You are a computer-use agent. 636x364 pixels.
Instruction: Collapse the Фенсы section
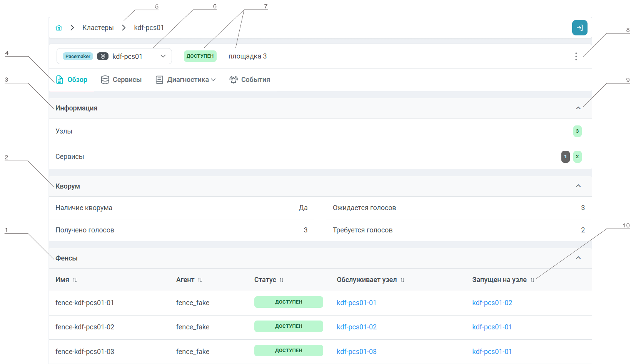pyautogui.click(x=578, y=258)
